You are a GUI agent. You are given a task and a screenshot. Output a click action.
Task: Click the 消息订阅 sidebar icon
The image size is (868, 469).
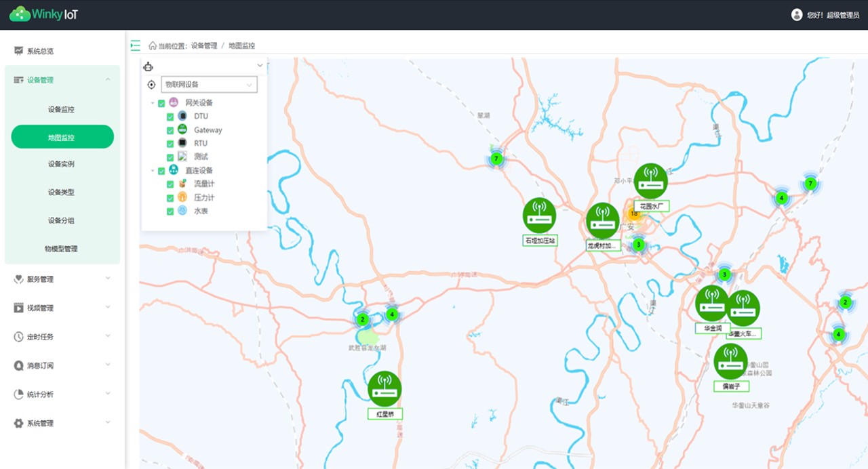pyautogui.click(x=18, y=365)
